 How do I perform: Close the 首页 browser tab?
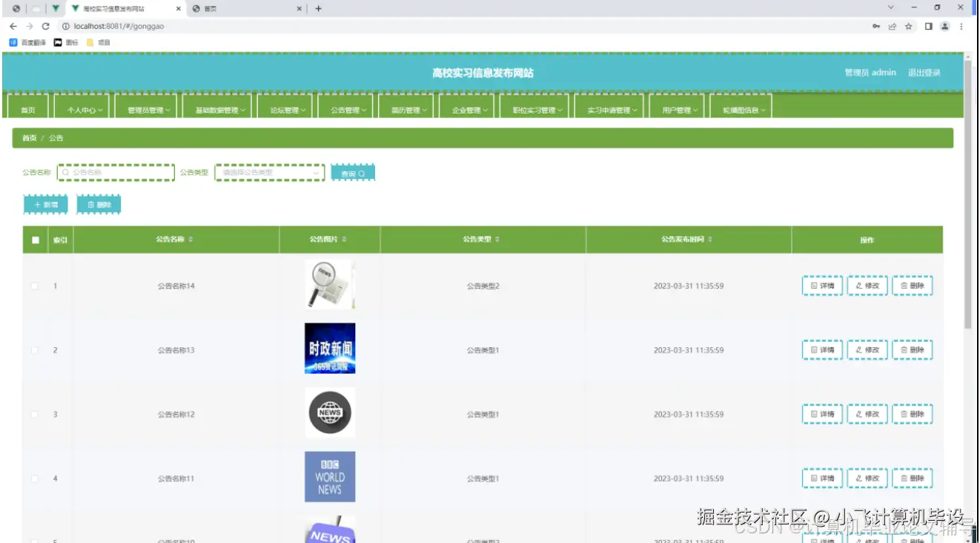point(299,9)
